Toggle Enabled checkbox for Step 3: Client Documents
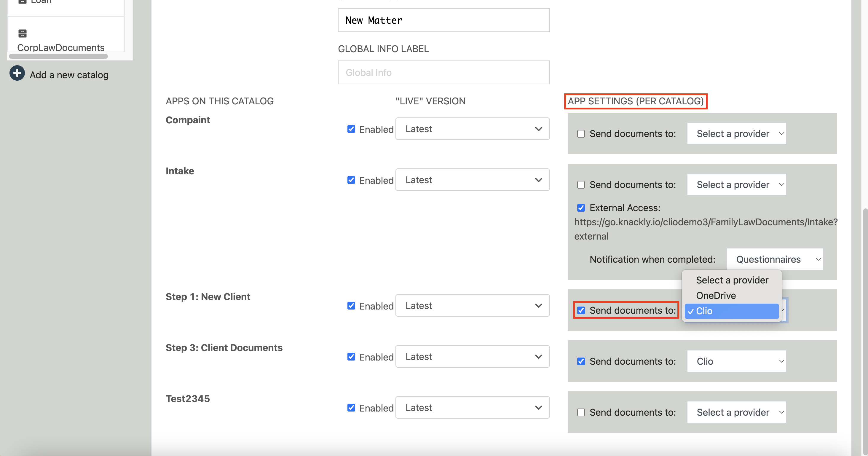The height and width of the screenshot is (456, 868). (351, 357)
